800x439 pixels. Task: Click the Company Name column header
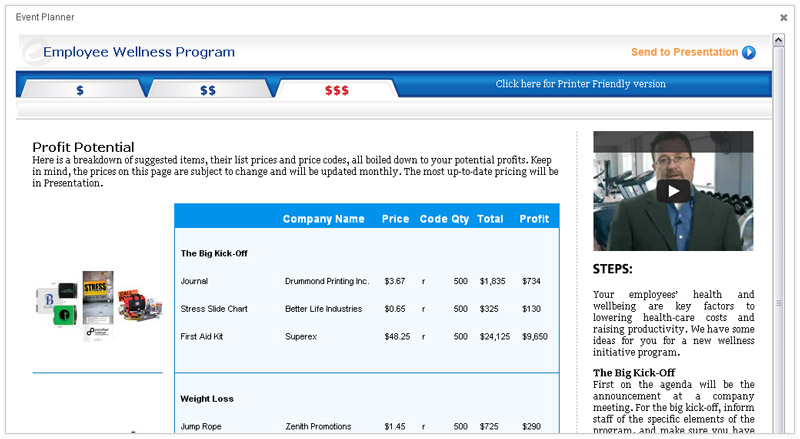(x=323, y=219)
